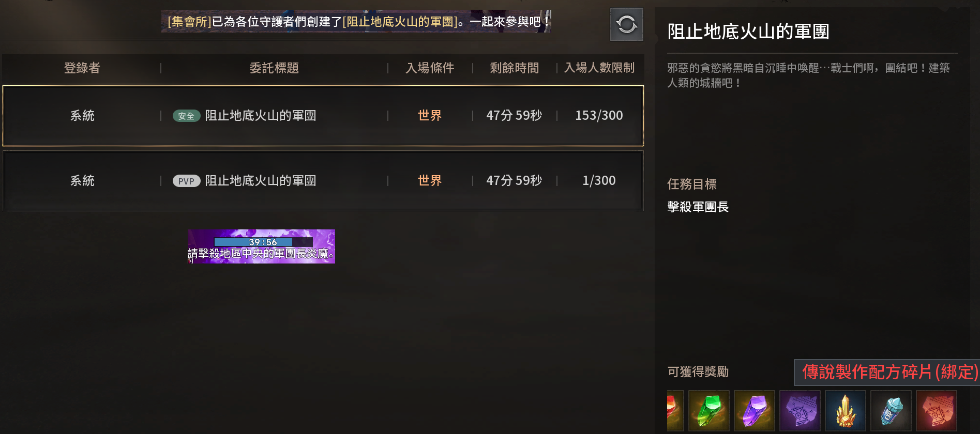
Task: Click the 39:56 timer progress bar
Action: coord(263,242)
